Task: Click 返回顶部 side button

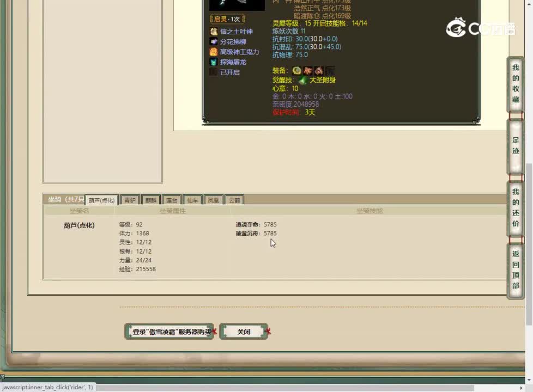Action: point(516,269)
